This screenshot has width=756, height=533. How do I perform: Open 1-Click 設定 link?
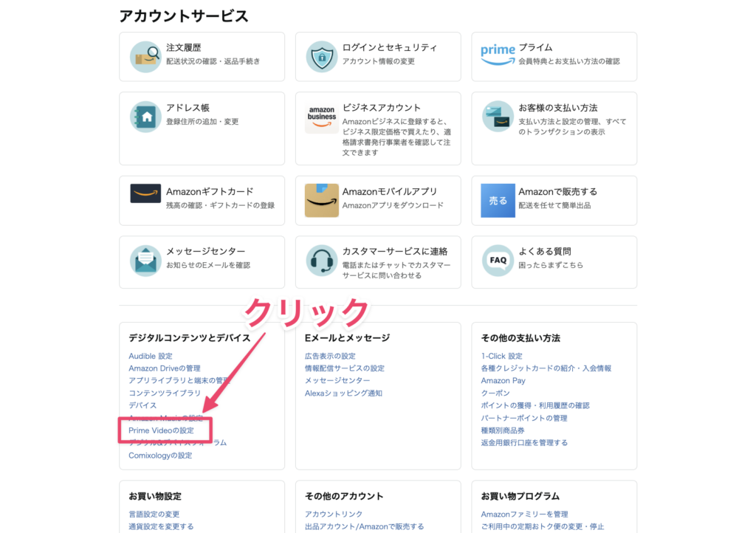(501, 356)
